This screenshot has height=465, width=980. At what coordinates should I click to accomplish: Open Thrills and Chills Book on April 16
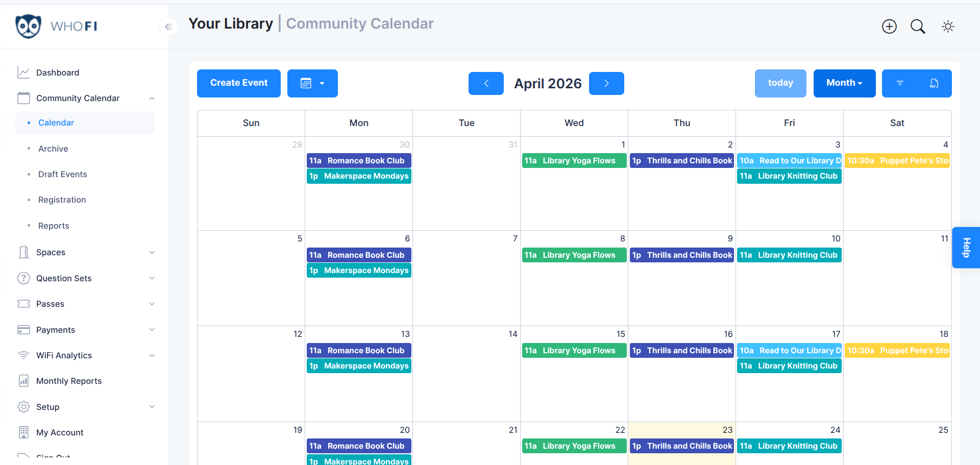pos(682,351)
